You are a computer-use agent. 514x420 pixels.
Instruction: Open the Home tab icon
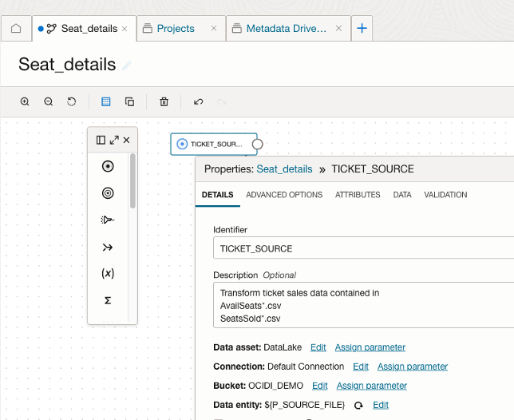(16, 29)
